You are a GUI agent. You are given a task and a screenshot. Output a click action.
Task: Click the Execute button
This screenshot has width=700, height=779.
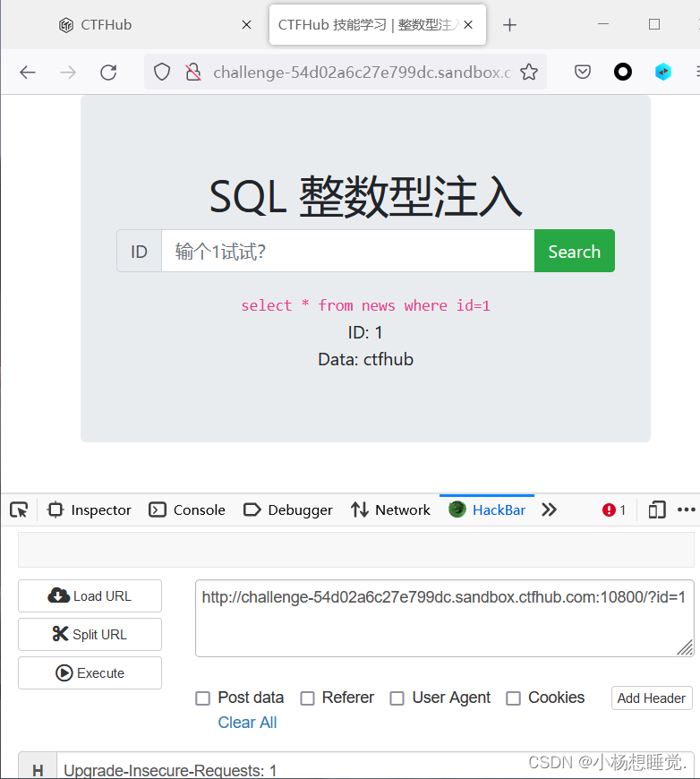[x=90, y=673]
